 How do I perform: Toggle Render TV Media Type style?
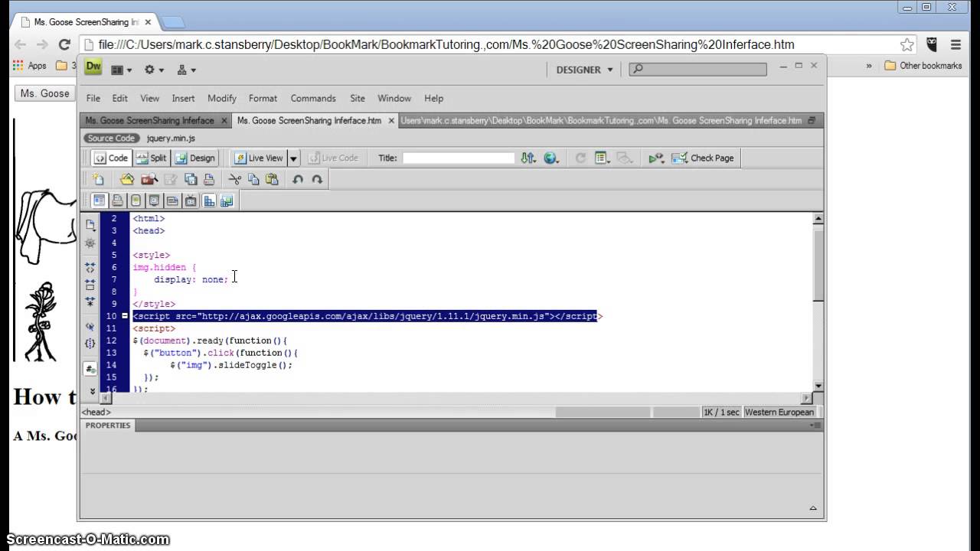(x=191, y=201)
